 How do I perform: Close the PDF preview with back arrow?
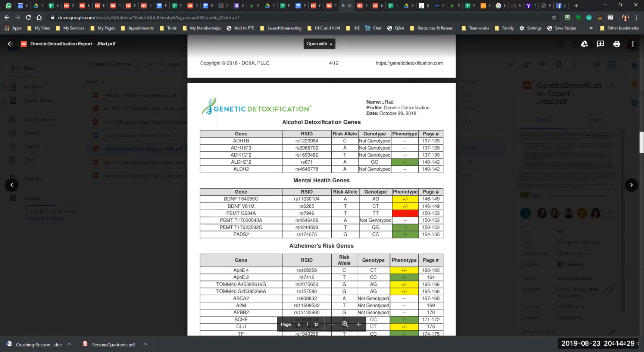pos(10,44)
